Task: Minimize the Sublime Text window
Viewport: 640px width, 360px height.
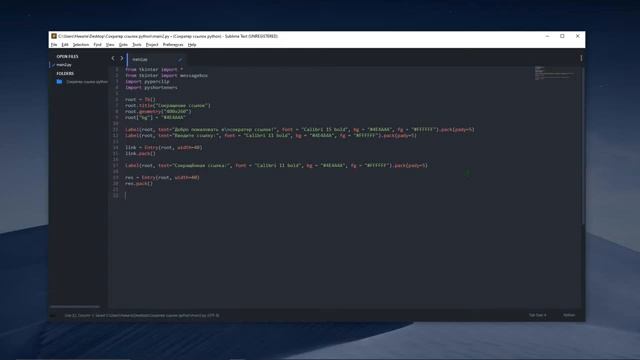Action: (547, 36)
